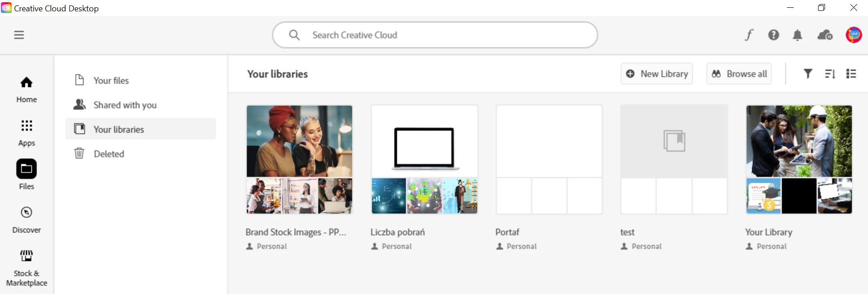Close the Creative Cloud Desktop window
Screen dimensions: 868x294
click(853, 8)
